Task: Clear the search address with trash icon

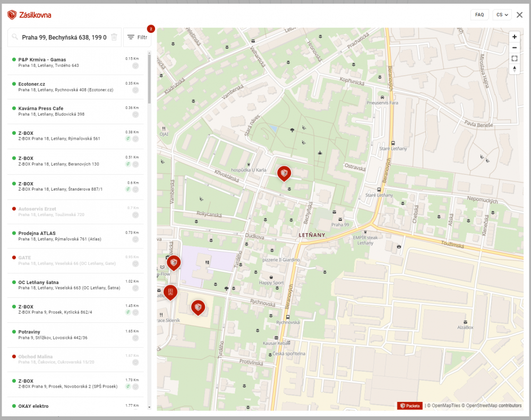Action: coord(114,37)
